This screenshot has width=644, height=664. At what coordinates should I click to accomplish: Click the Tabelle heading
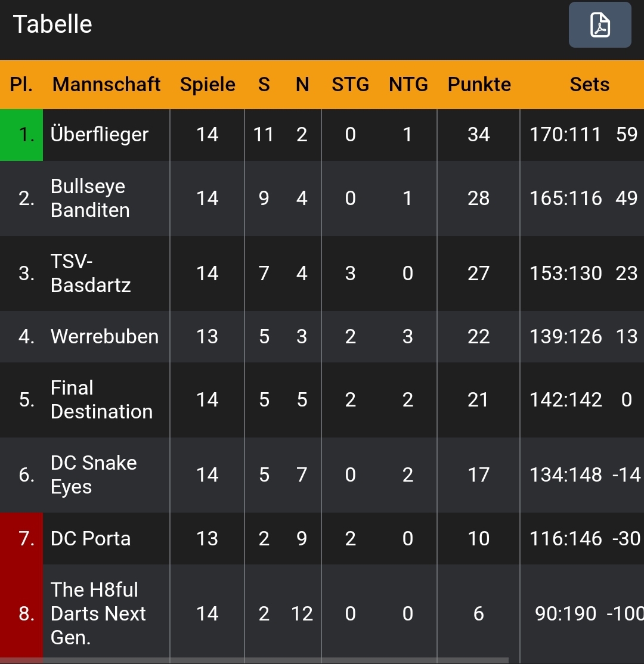[x=52, y=24]
